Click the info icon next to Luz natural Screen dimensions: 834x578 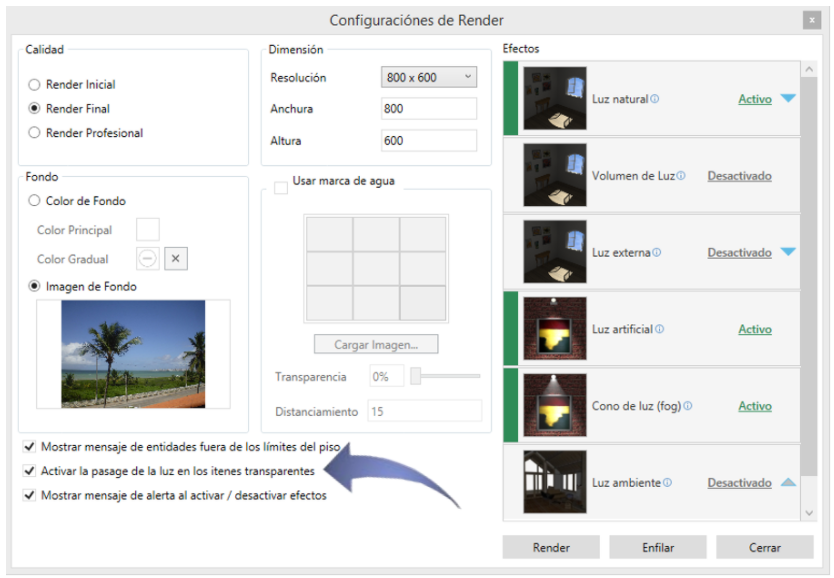click(x=655, y=99)
